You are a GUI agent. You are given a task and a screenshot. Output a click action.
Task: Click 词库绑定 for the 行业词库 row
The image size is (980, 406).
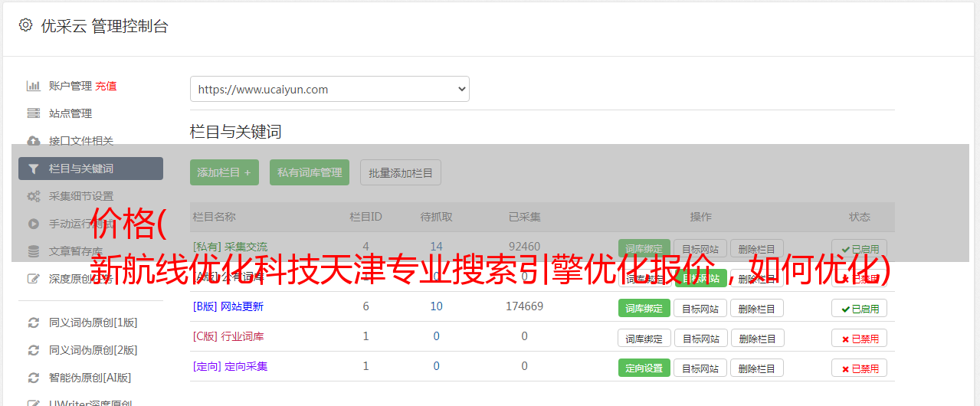[x=644, y=338]
